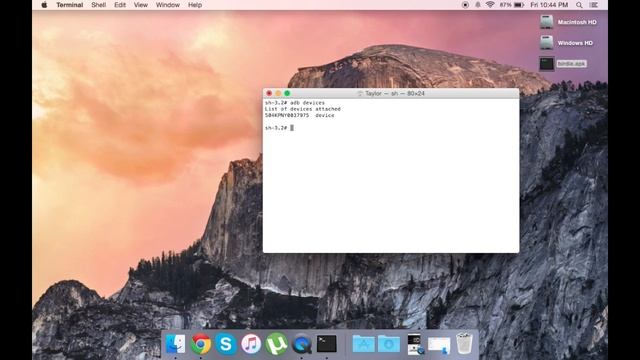Click the clock showing Fri 10:44 PM
Viewport: 640px width, 360px height.
click(549, 5)
